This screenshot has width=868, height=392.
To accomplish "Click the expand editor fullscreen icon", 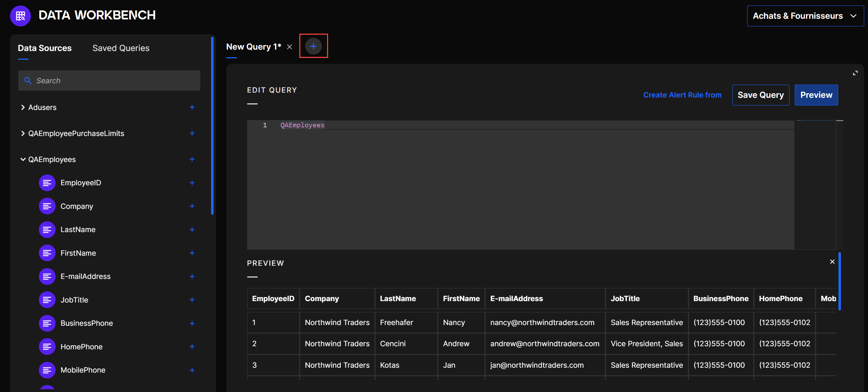I will 855,73.
